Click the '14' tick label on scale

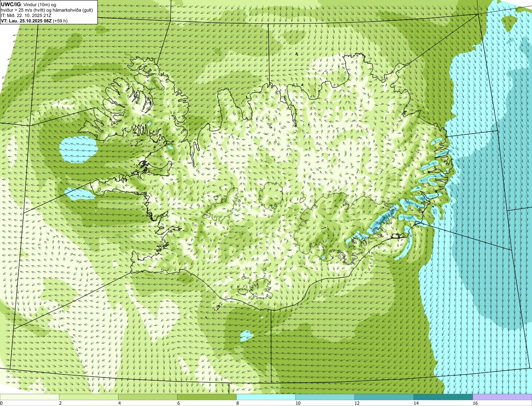tap(416, 403)
